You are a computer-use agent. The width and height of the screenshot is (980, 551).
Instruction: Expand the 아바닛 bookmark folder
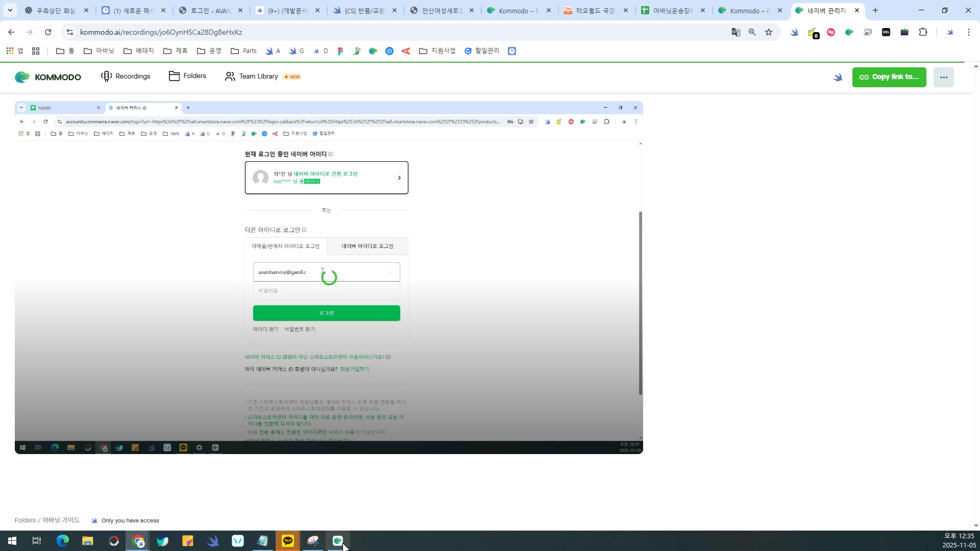point(99,51)
